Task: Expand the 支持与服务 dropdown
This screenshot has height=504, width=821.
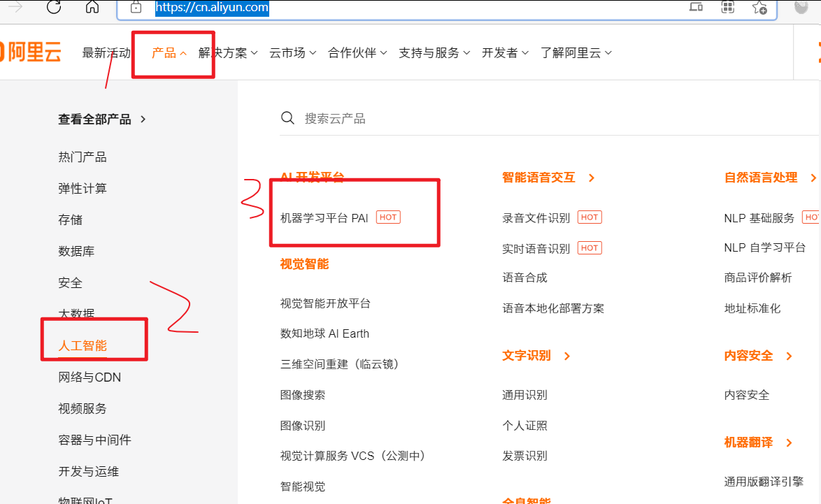Action: click(434, 53)
